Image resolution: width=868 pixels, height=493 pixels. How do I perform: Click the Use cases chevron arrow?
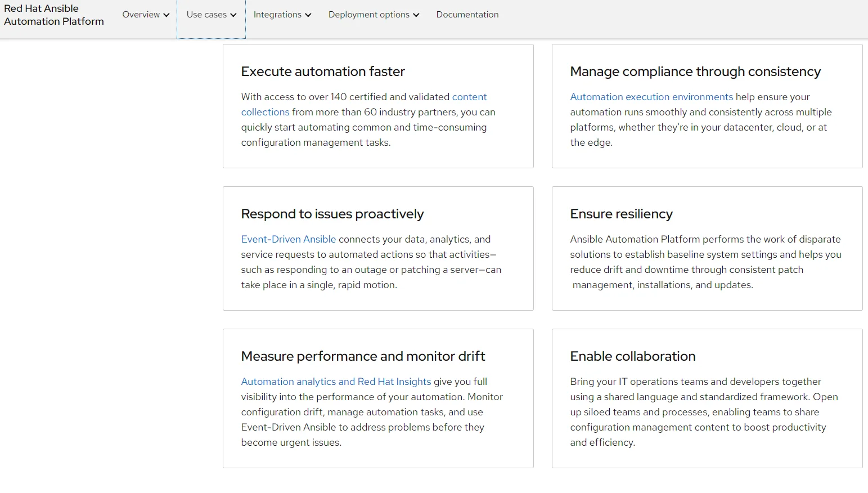pyautogui.click(x=233, y=15)
